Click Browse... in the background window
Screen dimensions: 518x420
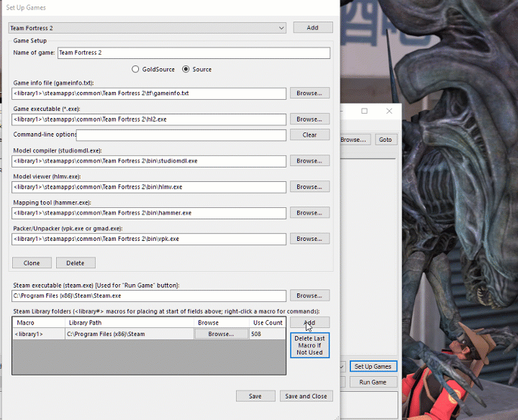[x=355, y=140]
